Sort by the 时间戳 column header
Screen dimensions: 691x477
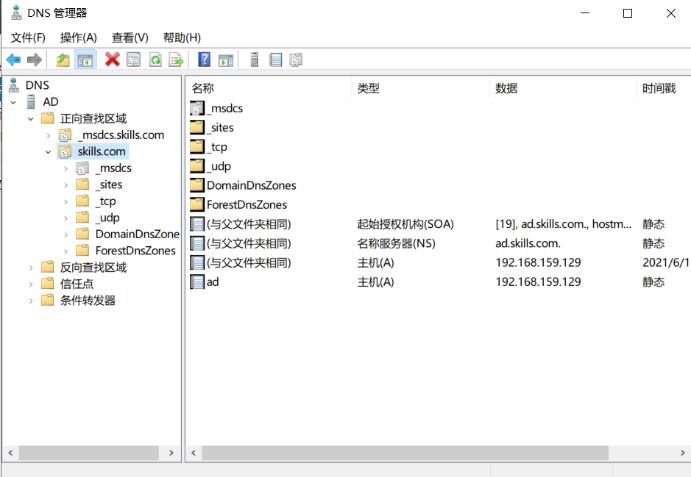tap(664, 88)
